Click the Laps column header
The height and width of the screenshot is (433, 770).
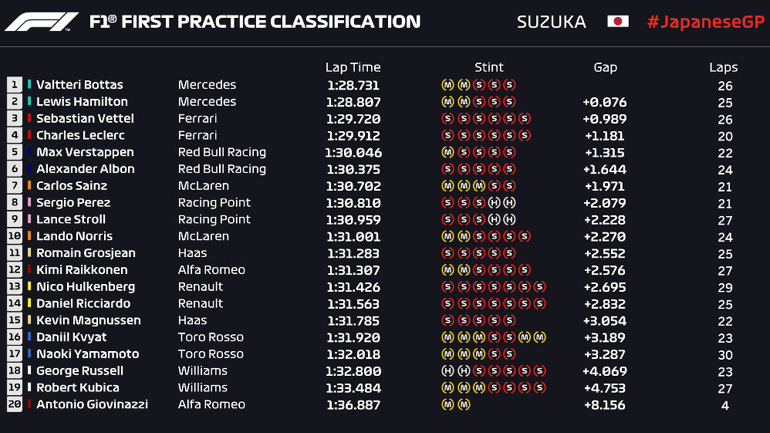(723, 67)
